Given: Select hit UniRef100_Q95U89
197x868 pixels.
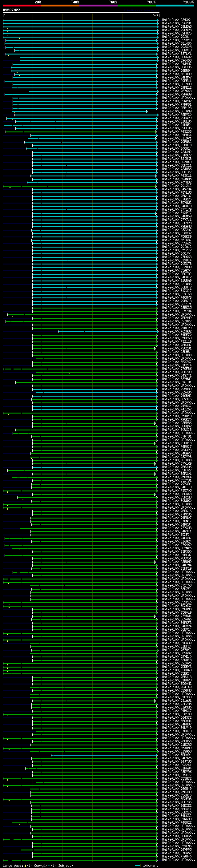Looking at the screenshot, I should 176,389.
